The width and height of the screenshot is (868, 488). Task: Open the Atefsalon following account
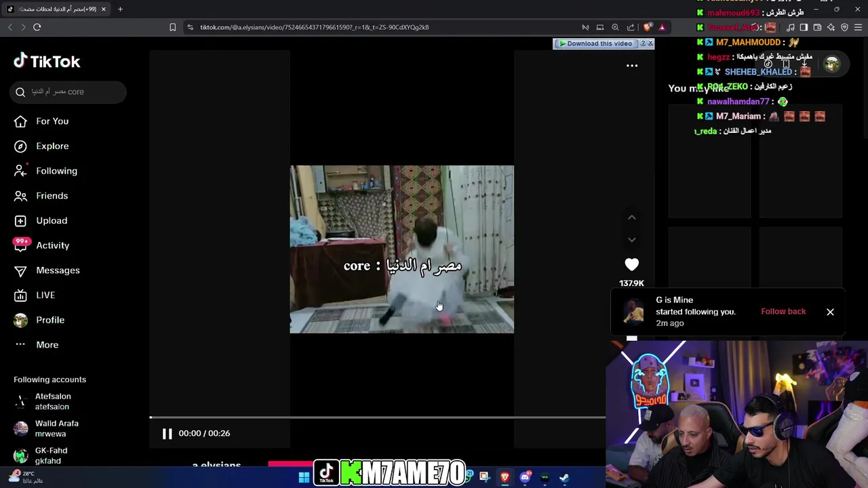coord(43,401)
